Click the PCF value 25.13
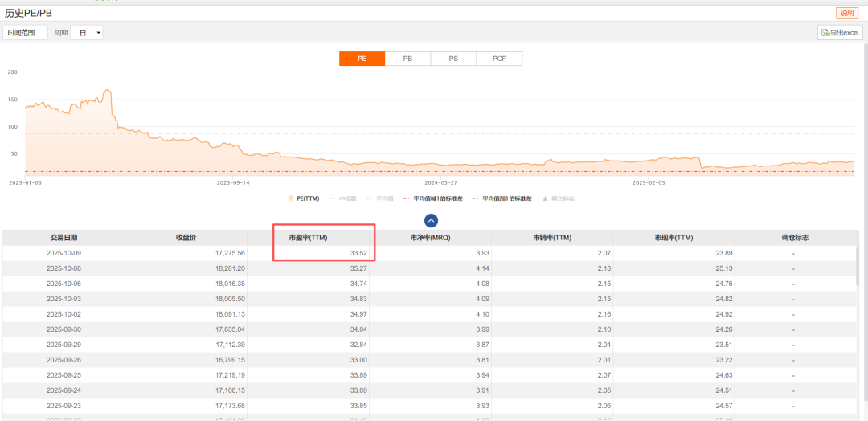 coord(724,269)
